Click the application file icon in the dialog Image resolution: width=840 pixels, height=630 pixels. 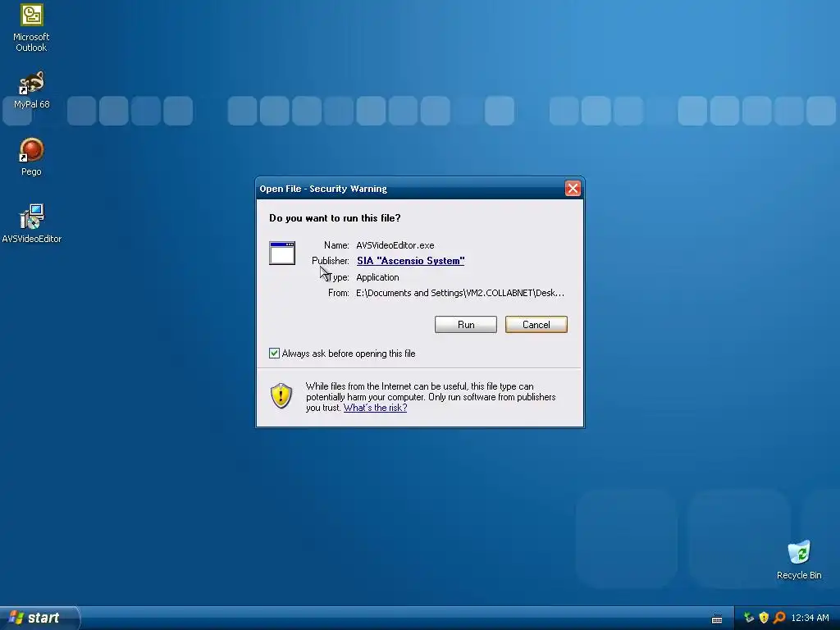[x=282, y=253]
